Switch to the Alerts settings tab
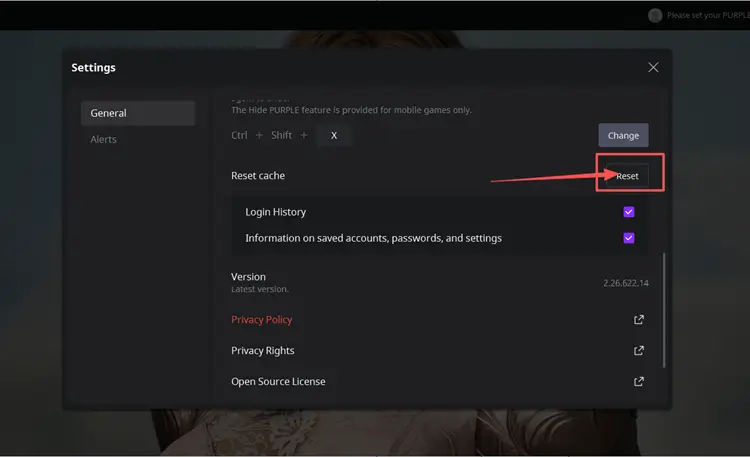Viewport: 750px width, 457px height. pyautogui.click(x=103, y=139)
